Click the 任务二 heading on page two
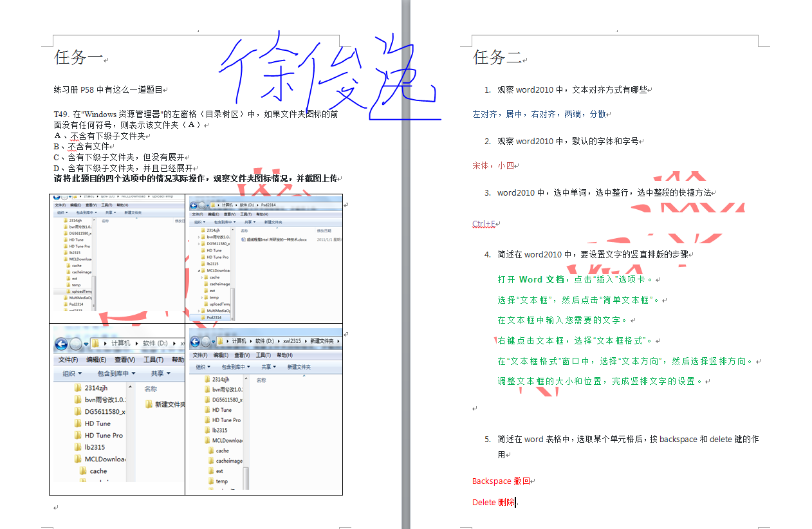The image size is (812, 529). click(497, 57)
